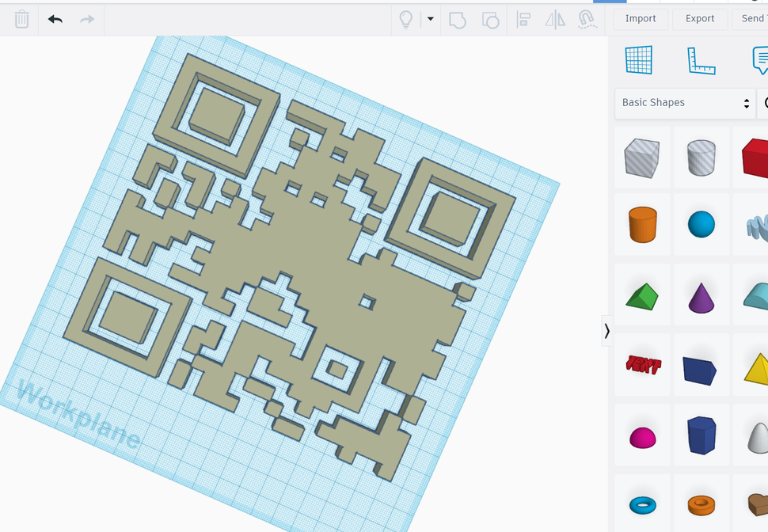
Task: Click the Export button
Action: [x=700, y=18]
